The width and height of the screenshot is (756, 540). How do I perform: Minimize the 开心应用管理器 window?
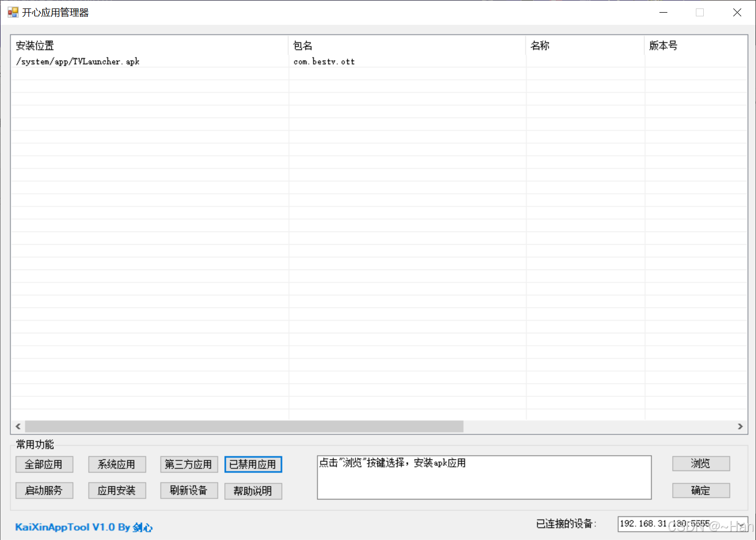(664, 12)
